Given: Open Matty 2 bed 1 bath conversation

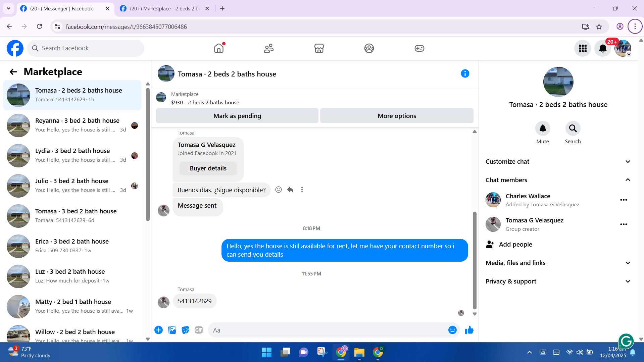Looking at the screenshot, I should click(72, 307).
